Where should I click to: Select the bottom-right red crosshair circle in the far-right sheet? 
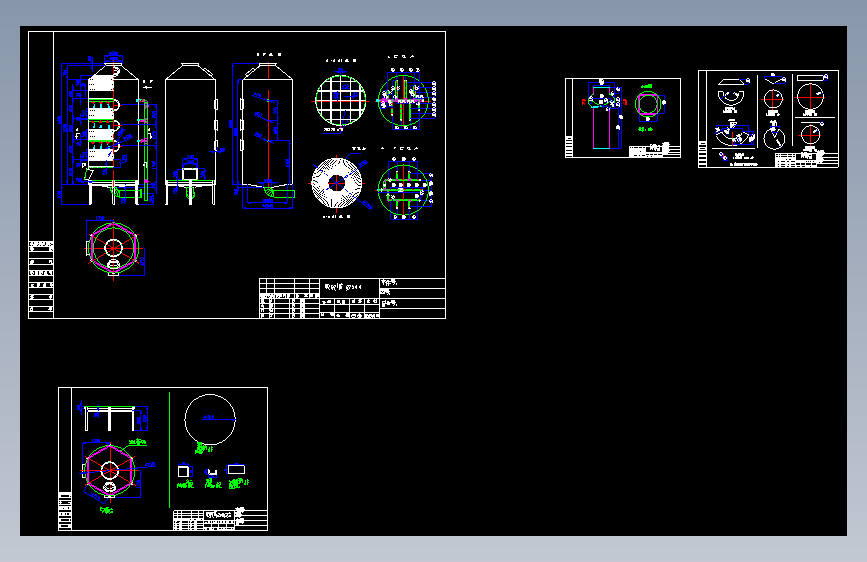click(x=810, y=134)
